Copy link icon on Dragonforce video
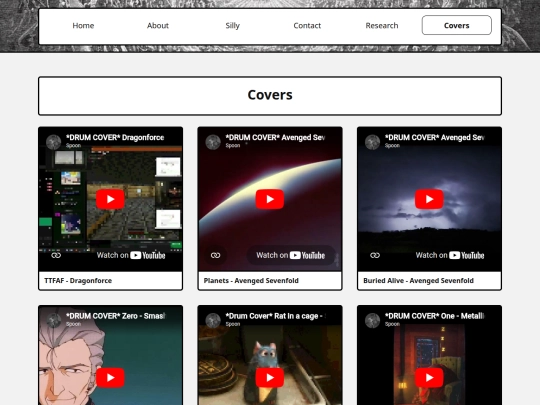 pos(56,255)
